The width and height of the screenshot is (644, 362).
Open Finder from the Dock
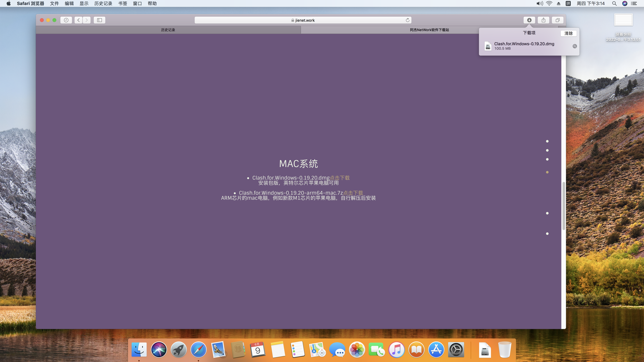click(139, 349)
